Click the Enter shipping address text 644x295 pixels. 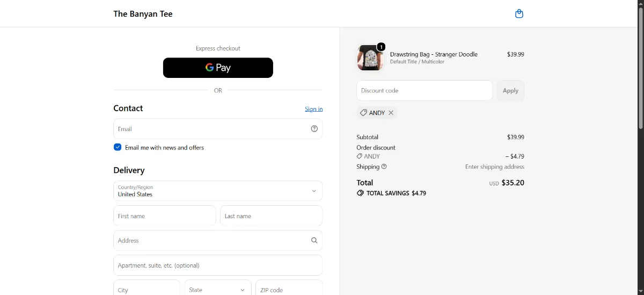tap(495, 167)
